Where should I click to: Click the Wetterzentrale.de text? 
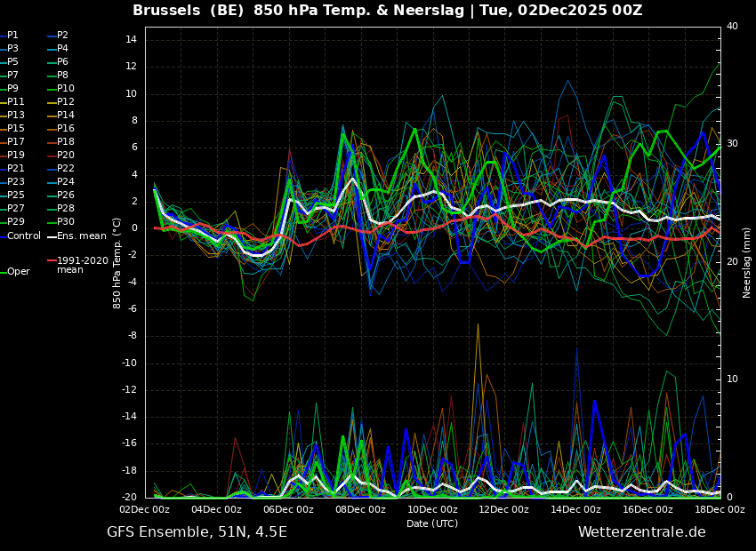[x=641, y=532]
